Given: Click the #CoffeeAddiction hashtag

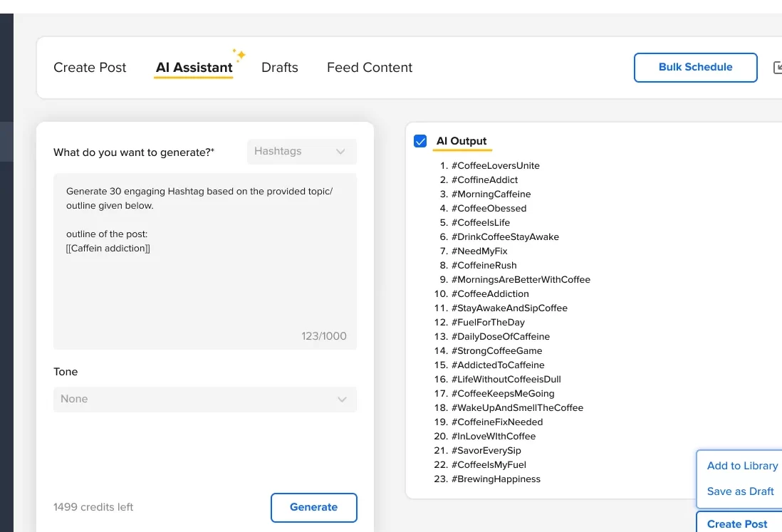Looking at the screenshot, I should pyautogui.click(x=490, y=293).
